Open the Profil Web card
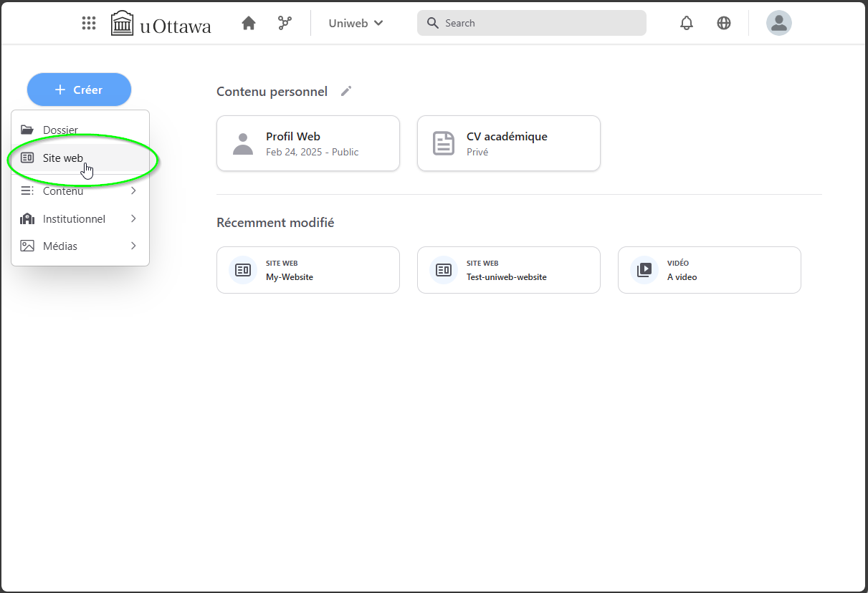Image resolution: width=868 pixels, height=593 pixels. (307, 143)
